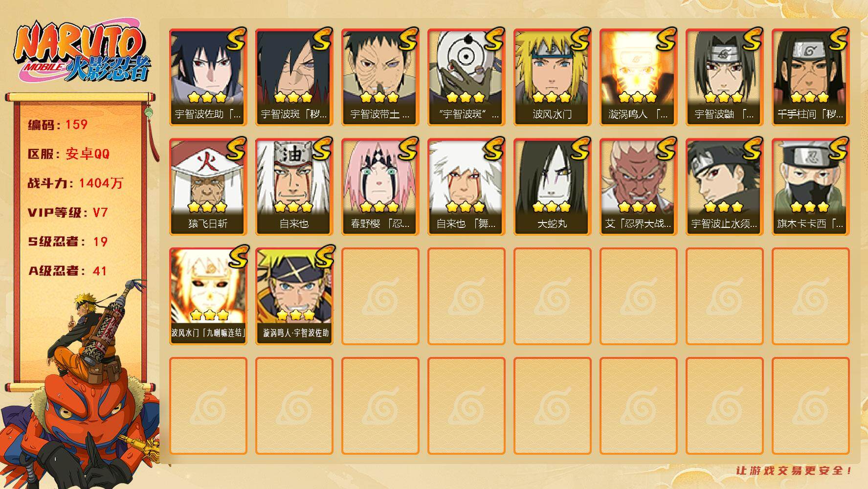The height and width of the screenshot is (489, 868).
Task: Open the 波风水门「九喇嘛连结」 card
Action: 208,296
